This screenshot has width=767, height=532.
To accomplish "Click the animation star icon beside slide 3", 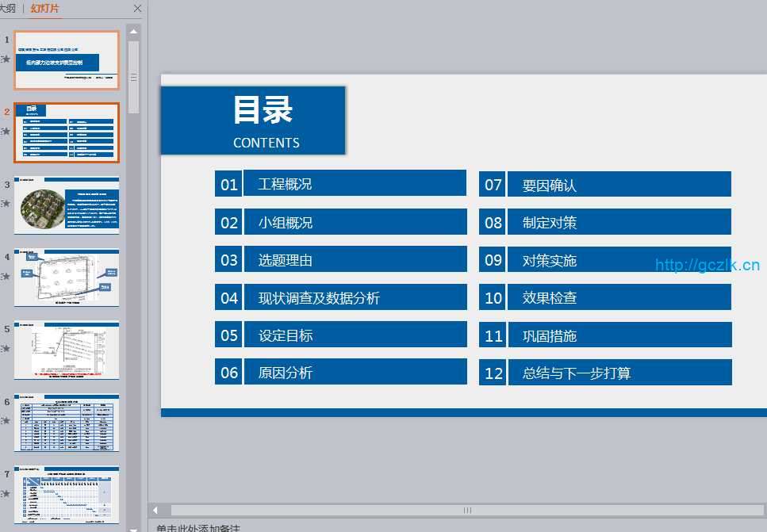I will [6, 204].
